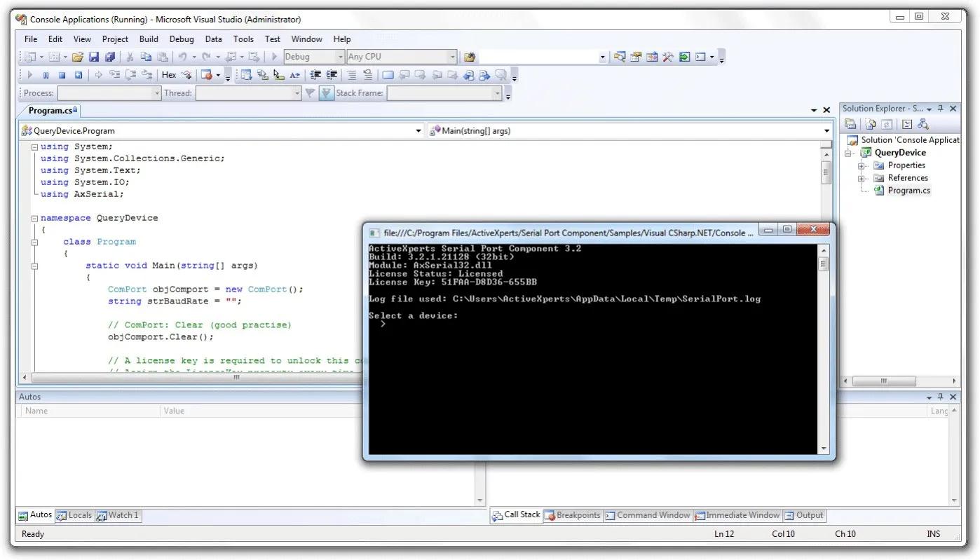Click the Step Over icon
This screenshot has height=560, width=980.
[x=130, y=75]
